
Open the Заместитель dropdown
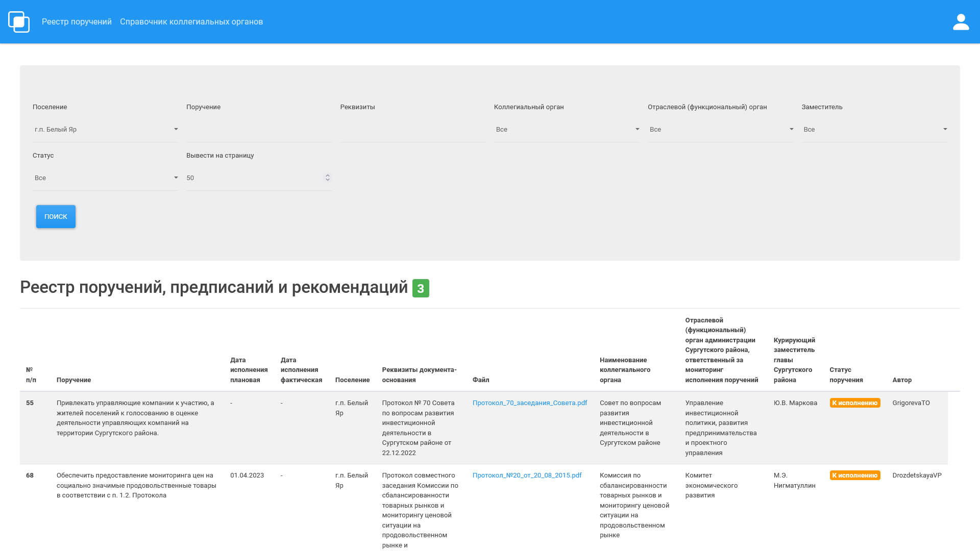pyautogui.click(x=874, y=130)
